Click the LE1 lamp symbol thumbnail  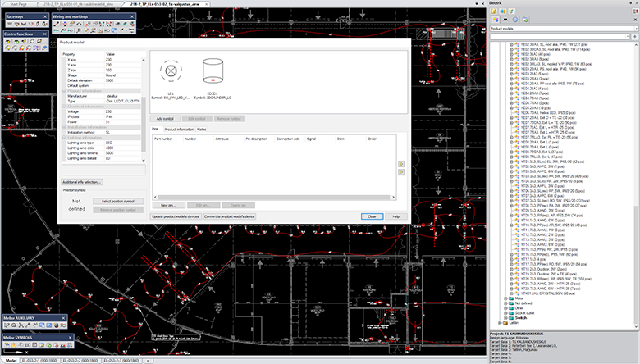click(171, 71)
